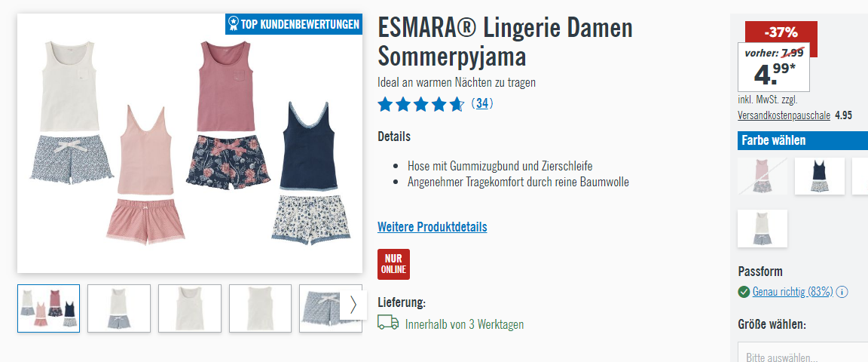The image size is (868, 362).
Task: Click the info icon beside Passform
Action: (842, 292)
